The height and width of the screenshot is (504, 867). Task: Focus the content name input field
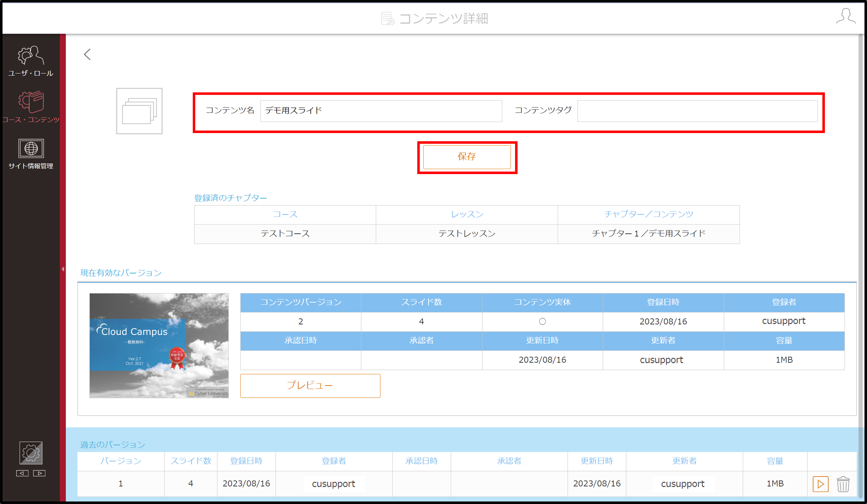click(x=381, y=111)
